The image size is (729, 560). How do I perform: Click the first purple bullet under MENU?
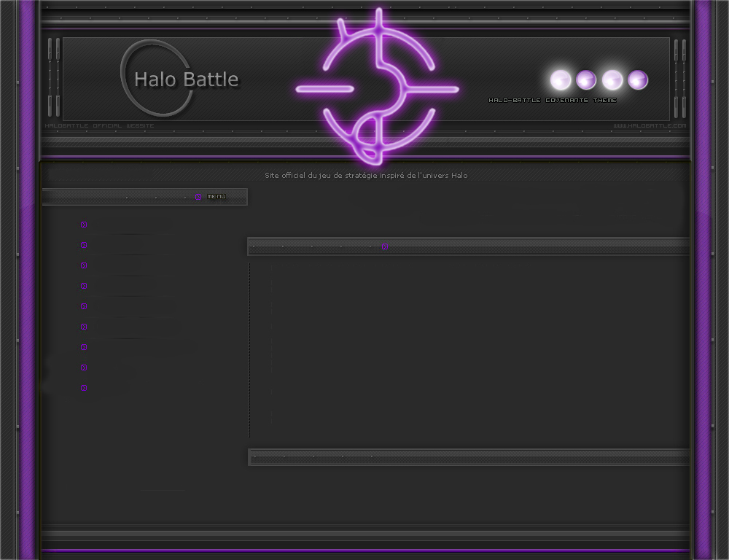84,225
